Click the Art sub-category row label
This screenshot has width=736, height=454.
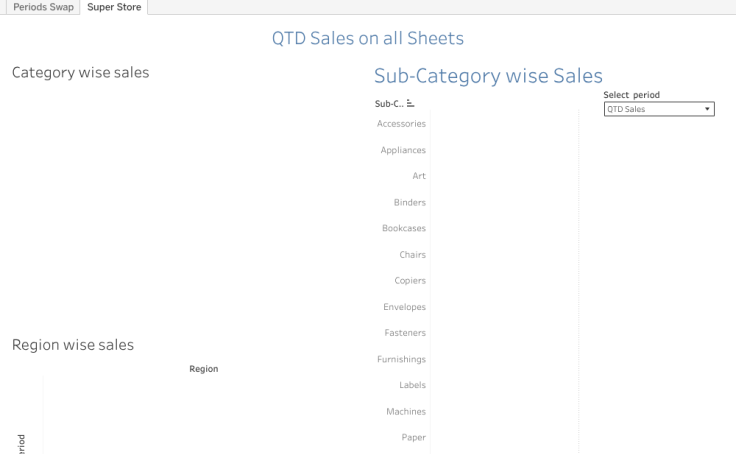419,176
